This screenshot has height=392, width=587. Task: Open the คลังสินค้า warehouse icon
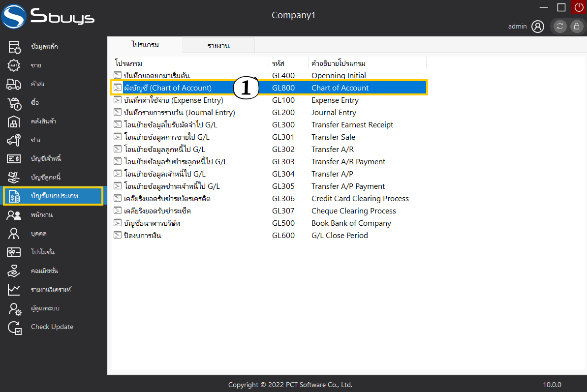coord(14,121)
